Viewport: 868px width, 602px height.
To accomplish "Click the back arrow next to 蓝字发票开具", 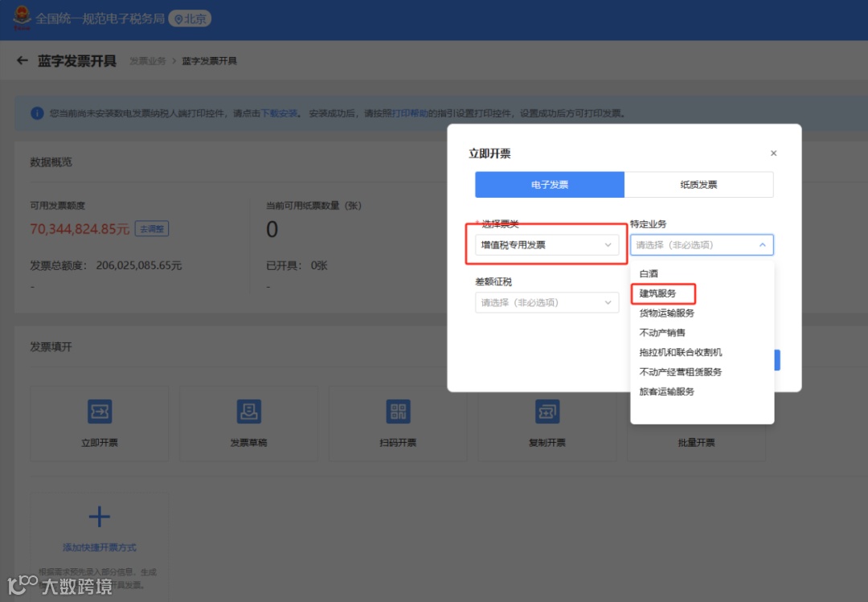I will (23, 60).
